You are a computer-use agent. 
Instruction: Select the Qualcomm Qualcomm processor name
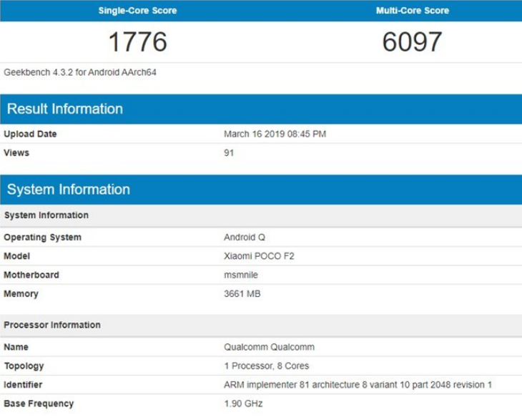coord(270,347)
